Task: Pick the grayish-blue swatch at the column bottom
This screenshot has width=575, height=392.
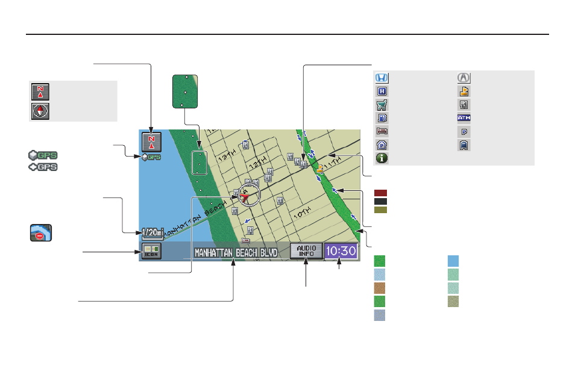Action: (x=380, y=315)
